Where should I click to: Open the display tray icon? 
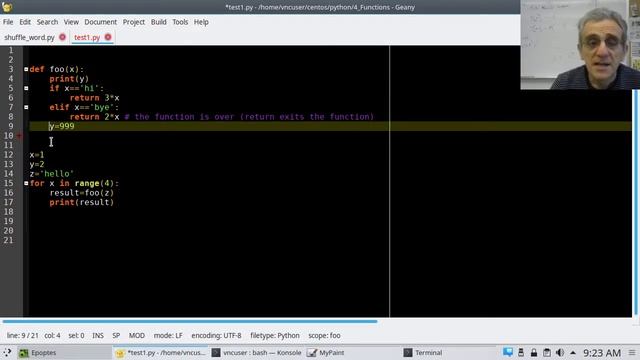click(508, 353)
